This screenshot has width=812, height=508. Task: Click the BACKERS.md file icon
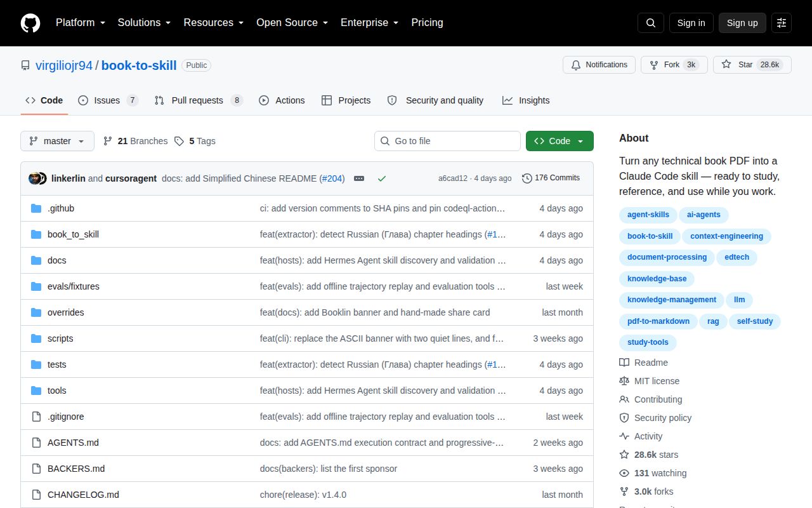coord(36,469)
